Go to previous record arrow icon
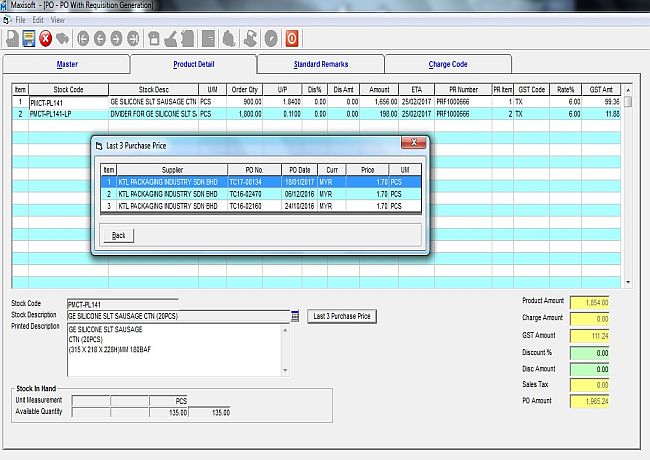This screenshot has width=650, height=460. [x=100, y=39]
